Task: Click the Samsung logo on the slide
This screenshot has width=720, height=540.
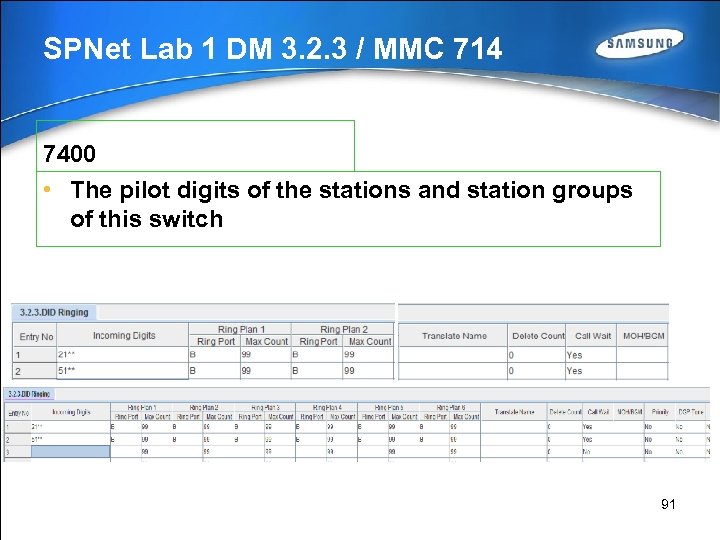Action: [x=639, y=44]
